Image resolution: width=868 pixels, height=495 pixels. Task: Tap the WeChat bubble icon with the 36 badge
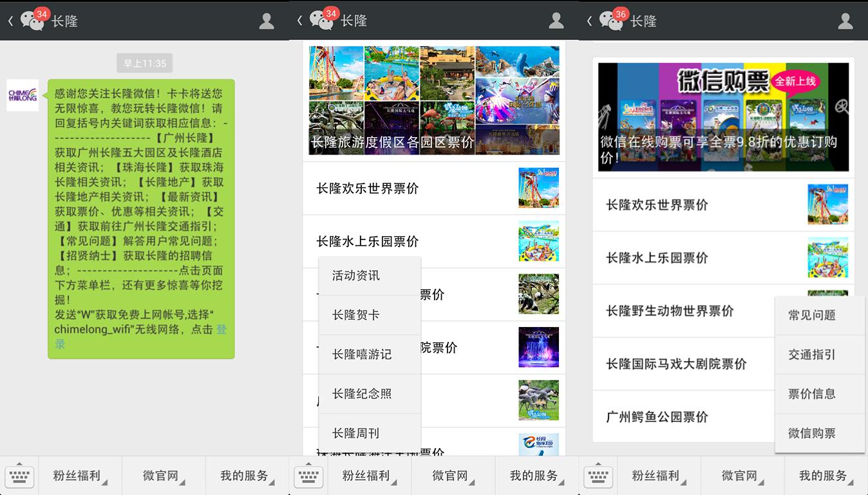pyautogui.click(x=612, y=21)
